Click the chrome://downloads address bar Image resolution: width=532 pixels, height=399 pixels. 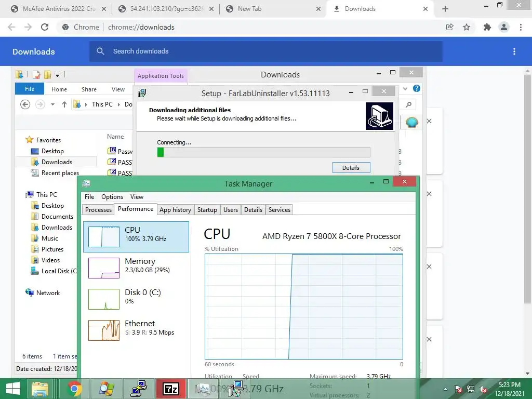click(141, 27)
